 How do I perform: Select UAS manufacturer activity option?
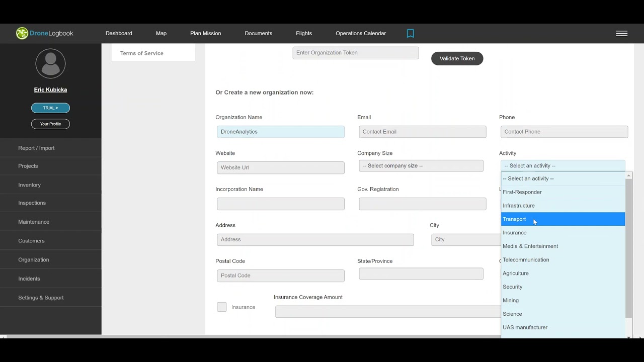(563, 328)
